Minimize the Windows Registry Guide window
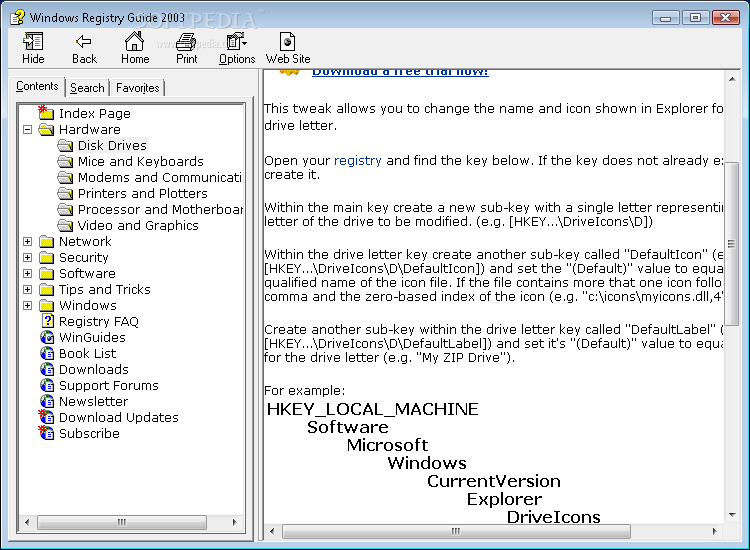Image resolution: width=750 pixels, height=550 pixels. [x=665, y=18]
